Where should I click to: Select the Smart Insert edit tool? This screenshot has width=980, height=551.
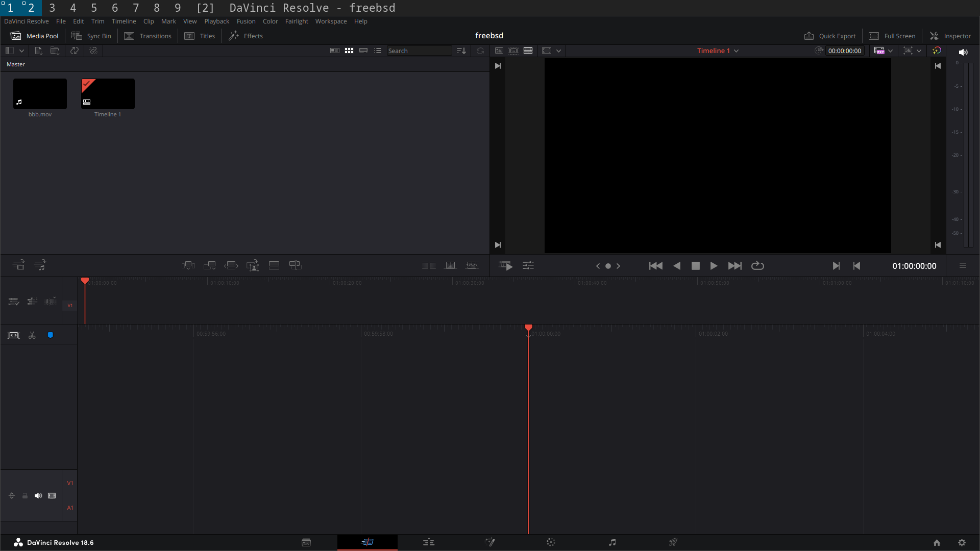coord(188,265)
